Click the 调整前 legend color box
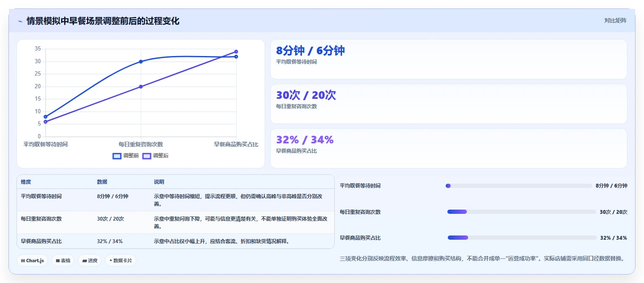644x283 pixels. click(x=117, y=156)
